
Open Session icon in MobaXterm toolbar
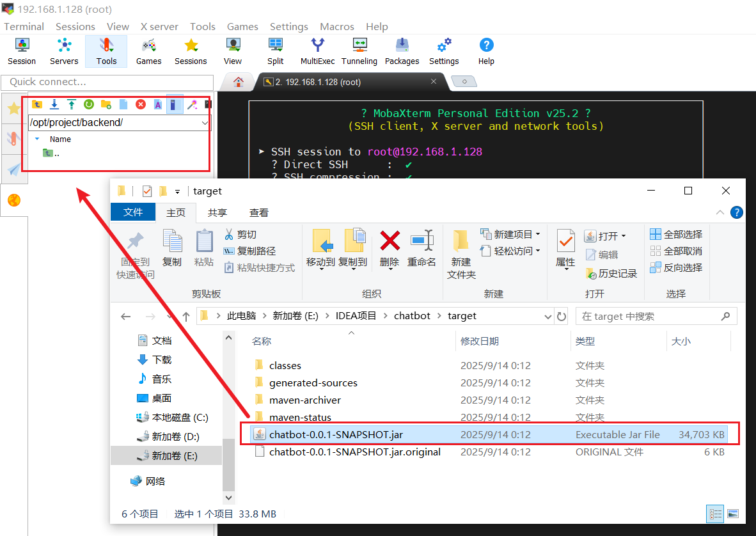coord(22,52)
